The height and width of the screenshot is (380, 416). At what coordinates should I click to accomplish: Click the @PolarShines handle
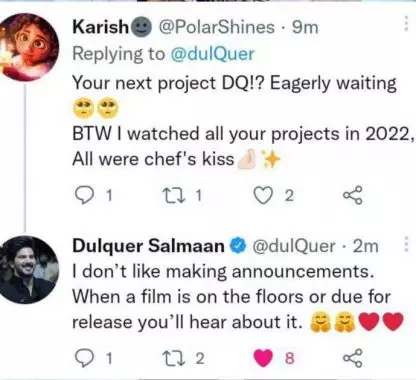tap(217, 27)
